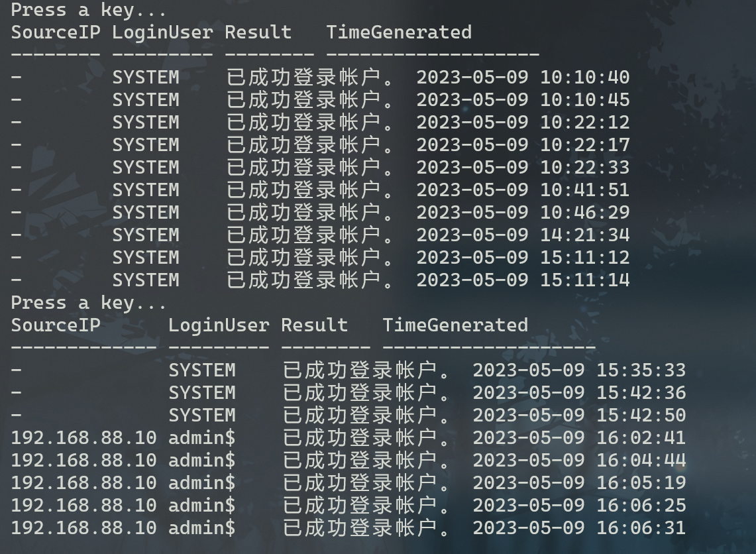Viewport: 756px width, 554px height.
Task: Click the 15:11:14 timestamp
Action: pos(522,280)
